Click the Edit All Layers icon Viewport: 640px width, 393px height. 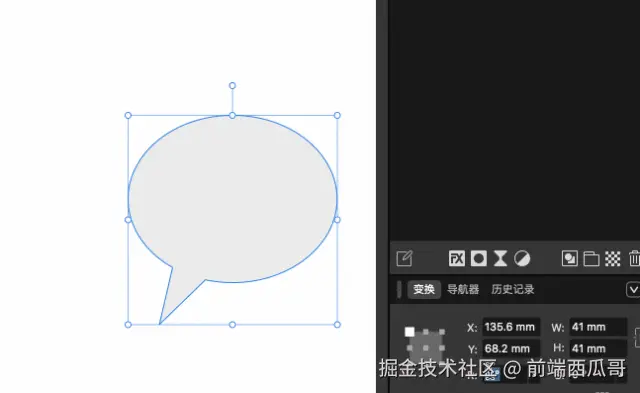[x=404, y=258]
